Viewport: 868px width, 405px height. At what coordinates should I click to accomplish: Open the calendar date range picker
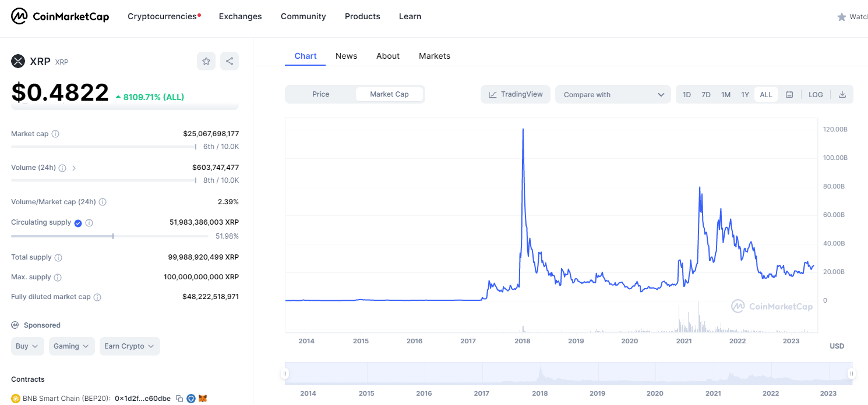[x=789, y=94]
